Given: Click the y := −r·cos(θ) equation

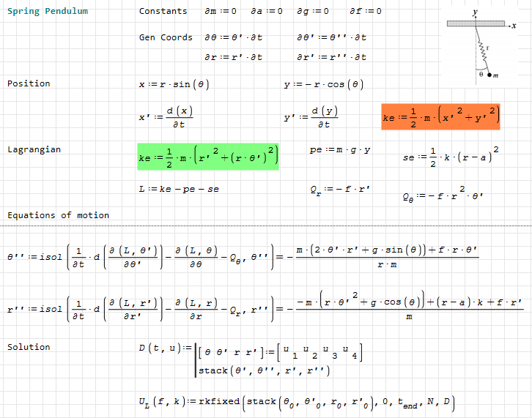Looking at the screenshot, I should point(324,84).
